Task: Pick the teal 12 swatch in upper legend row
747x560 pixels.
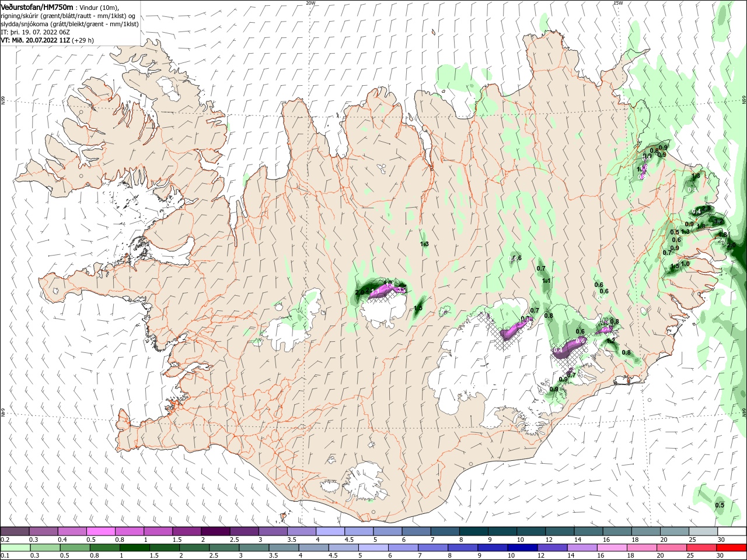Action: 560,531
